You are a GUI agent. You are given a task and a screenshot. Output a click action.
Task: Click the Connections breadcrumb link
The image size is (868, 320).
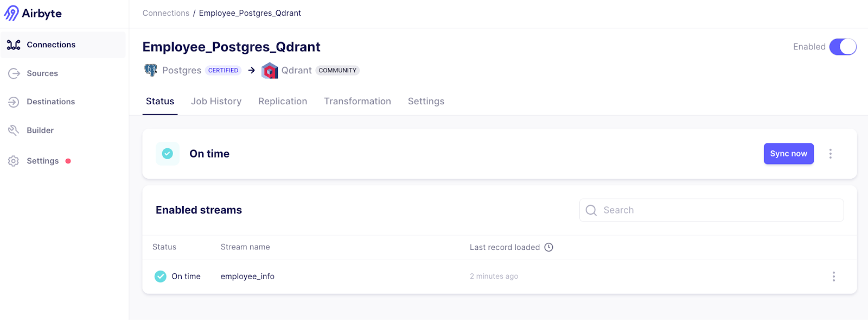[x=165, y=13]
